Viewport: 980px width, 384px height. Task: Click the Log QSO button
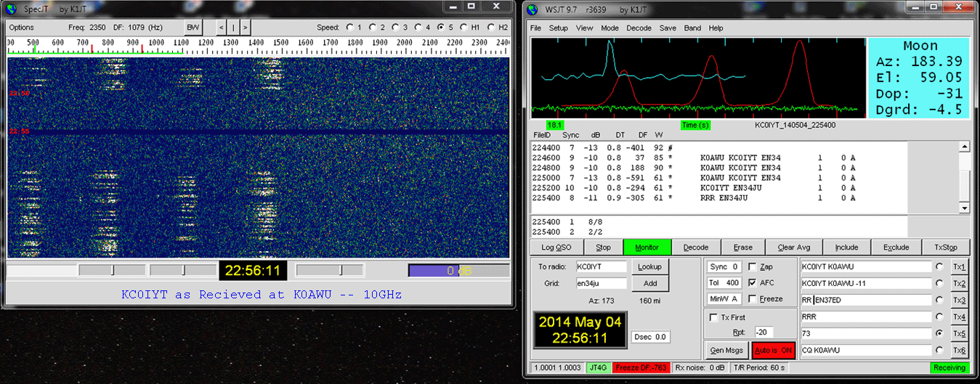(x=556, y=248)
